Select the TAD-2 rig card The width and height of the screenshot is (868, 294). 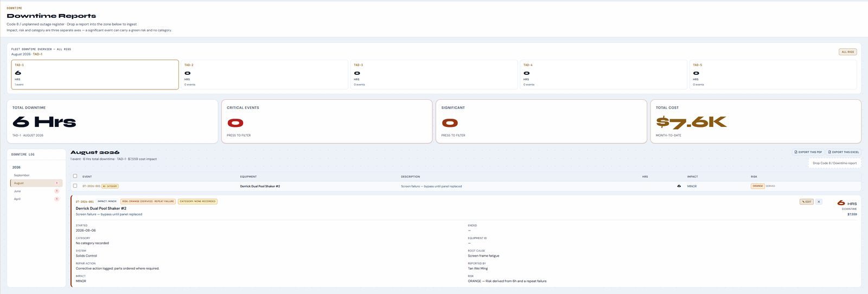(264, 74)
